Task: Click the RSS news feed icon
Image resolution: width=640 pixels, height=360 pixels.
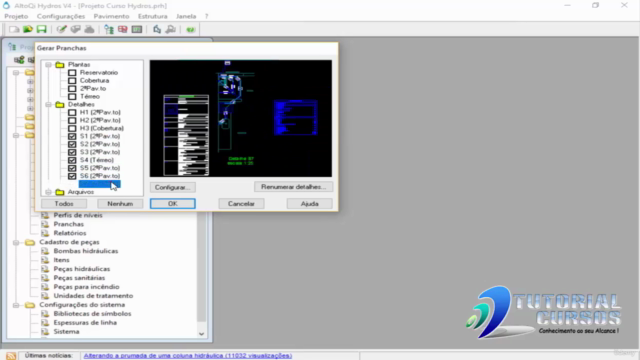Action: coord(11,356)
